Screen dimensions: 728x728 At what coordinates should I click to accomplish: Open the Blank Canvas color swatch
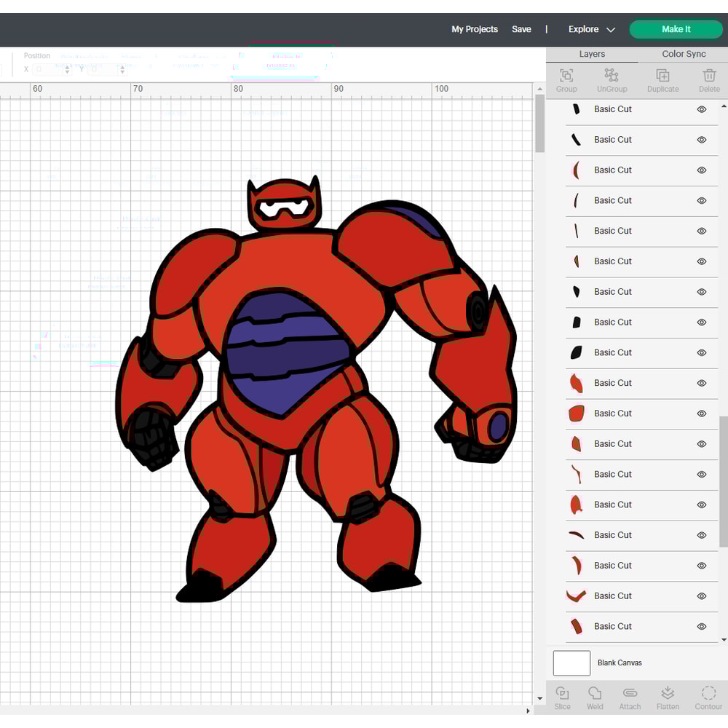(571, 663)
